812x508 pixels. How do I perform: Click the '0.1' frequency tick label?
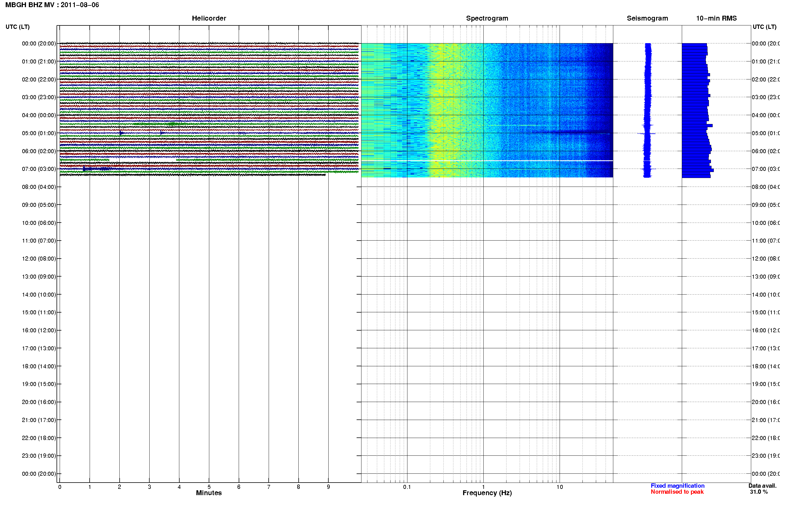[407, 487]
